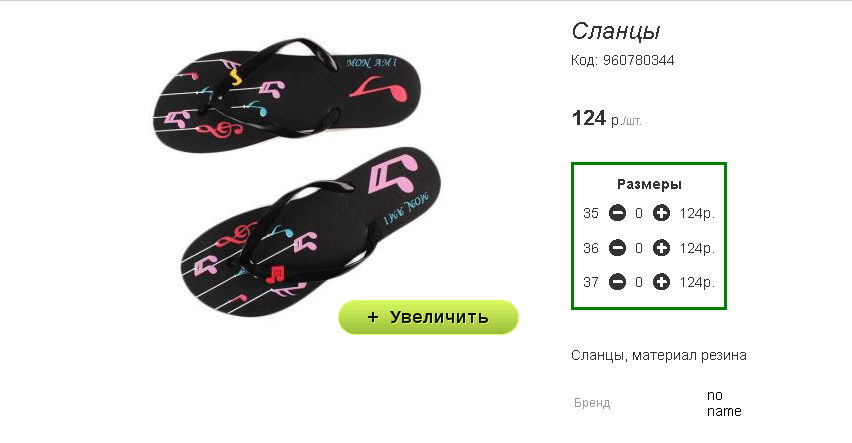Screen dimensions: 852x443
Task: Click the 124р. price for size 36
Action: click(x=697, y=248)
